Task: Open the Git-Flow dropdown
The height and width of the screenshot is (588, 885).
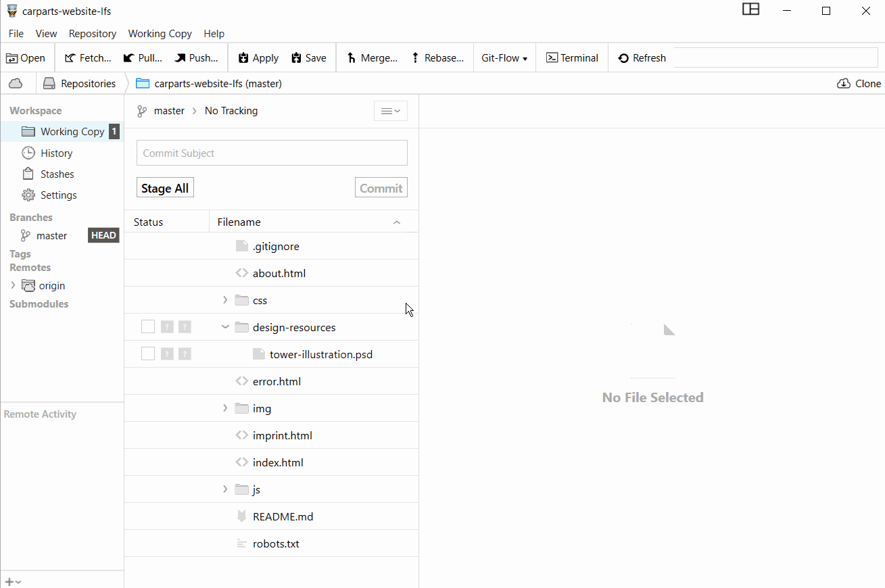Action: coord(504,58)
